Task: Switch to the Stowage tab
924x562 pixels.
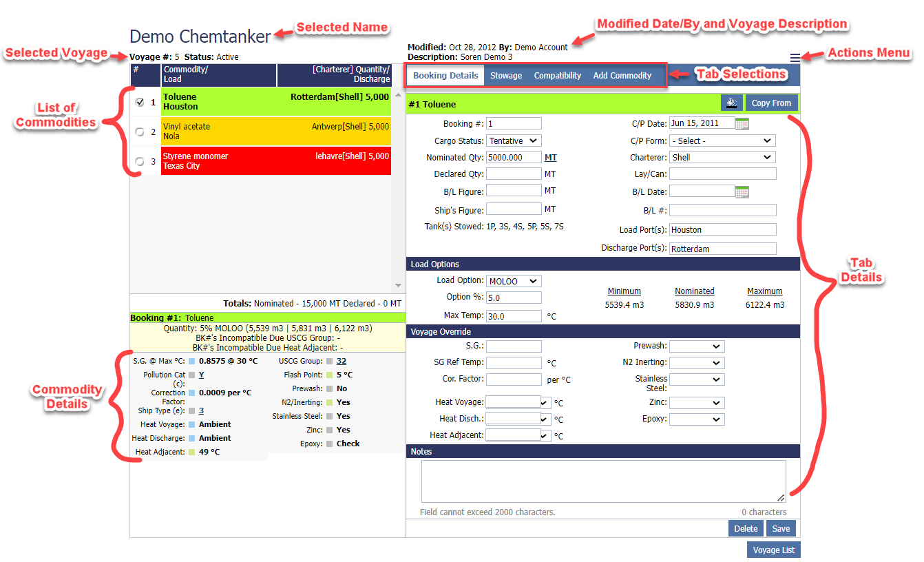Action: tap(506, 76)
